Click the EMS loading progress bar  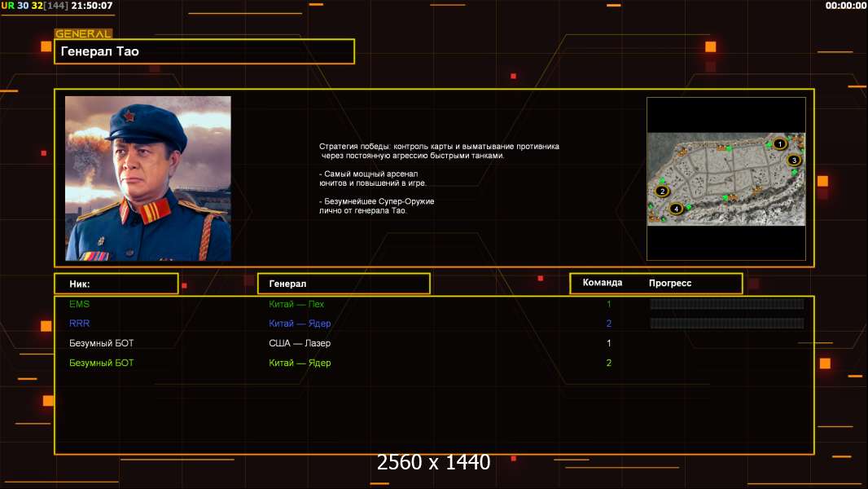(727, 303)
